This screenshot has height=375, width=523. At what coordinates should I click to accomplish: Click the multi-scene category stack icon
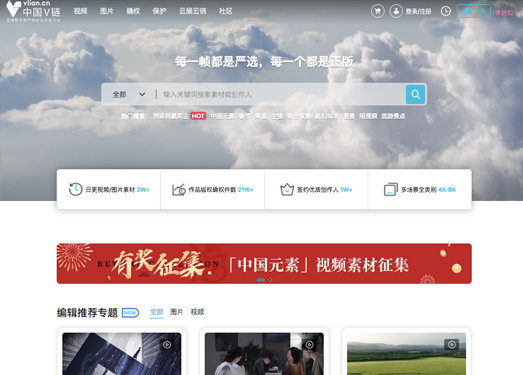391,189
